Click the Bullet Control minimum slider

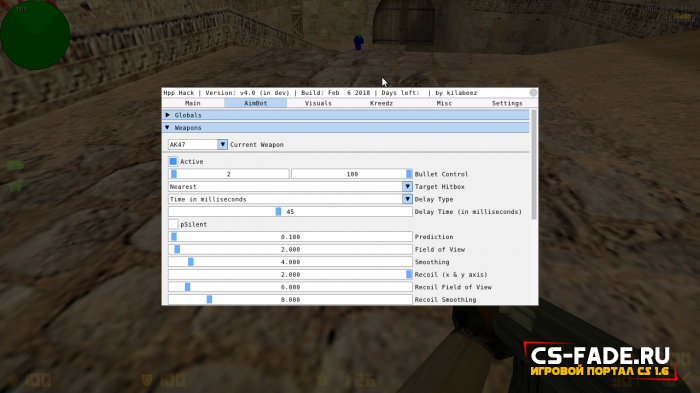point(229,174)
